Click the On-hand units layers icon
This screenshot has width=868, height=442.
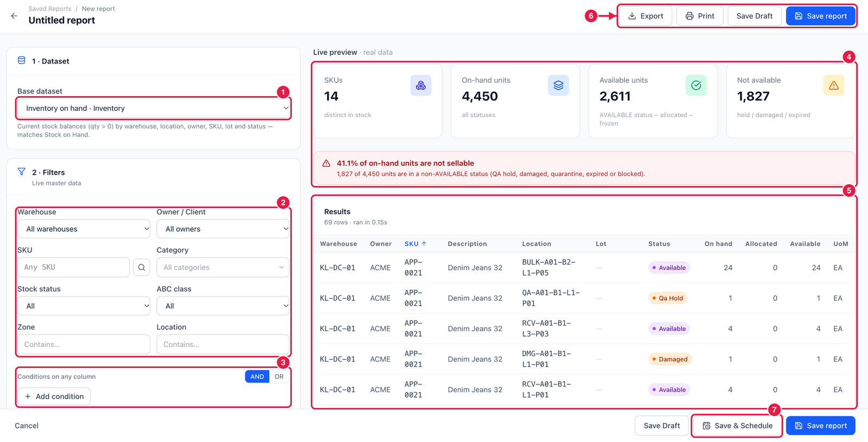pyautogui.click(x=558, y=85)
